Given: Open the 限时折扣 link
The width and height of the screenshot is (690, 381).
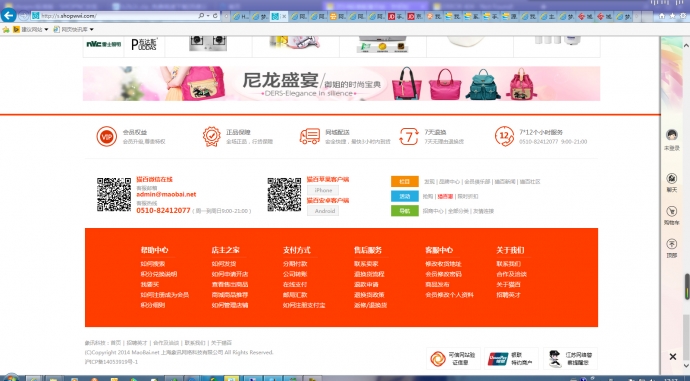Looking at the screenshot, I should [x=467, y=196].
